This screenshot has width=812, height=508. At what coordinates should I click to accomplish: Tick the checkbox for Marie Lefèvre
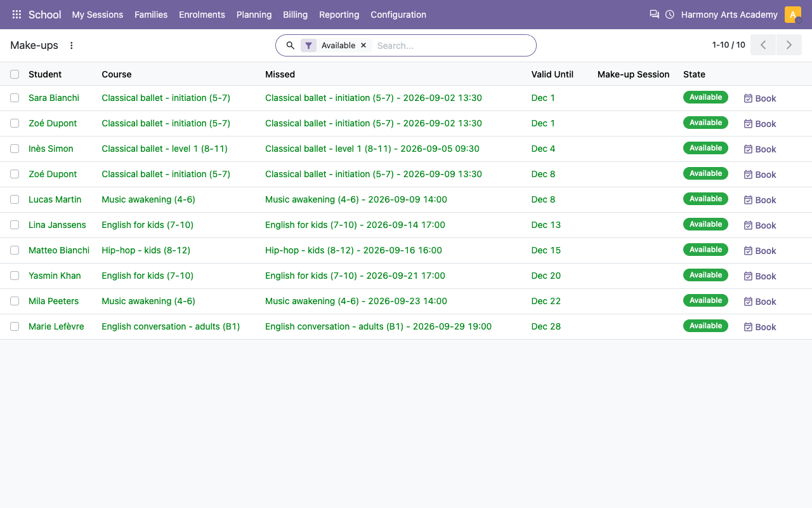[x=15, y=326]
